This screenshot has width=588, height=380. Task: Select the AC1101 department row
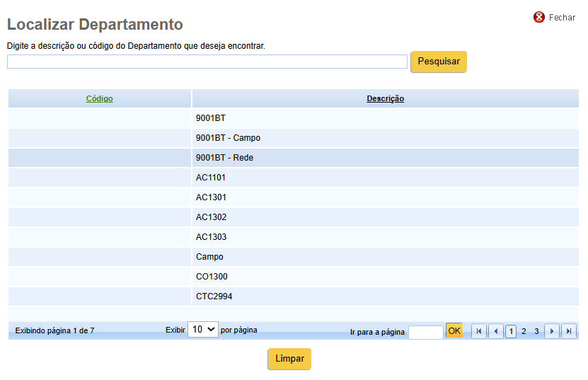[293, 178]
